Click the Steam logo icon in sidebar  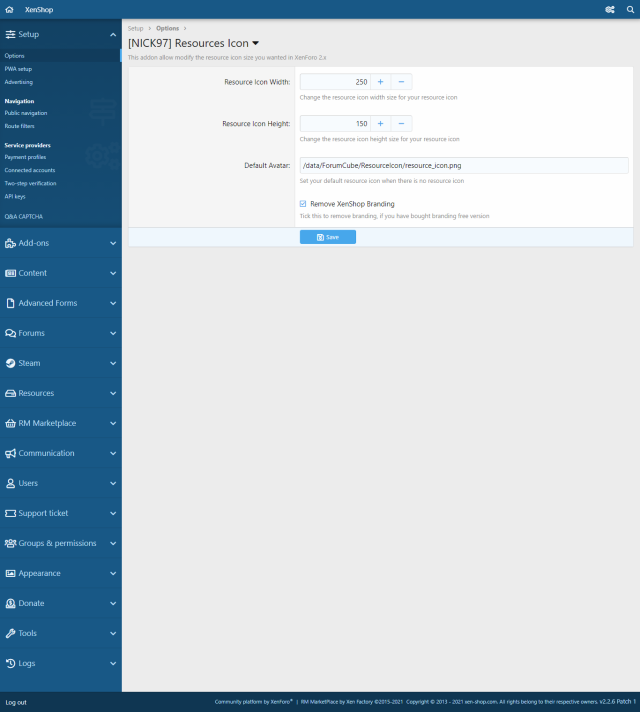10,363
